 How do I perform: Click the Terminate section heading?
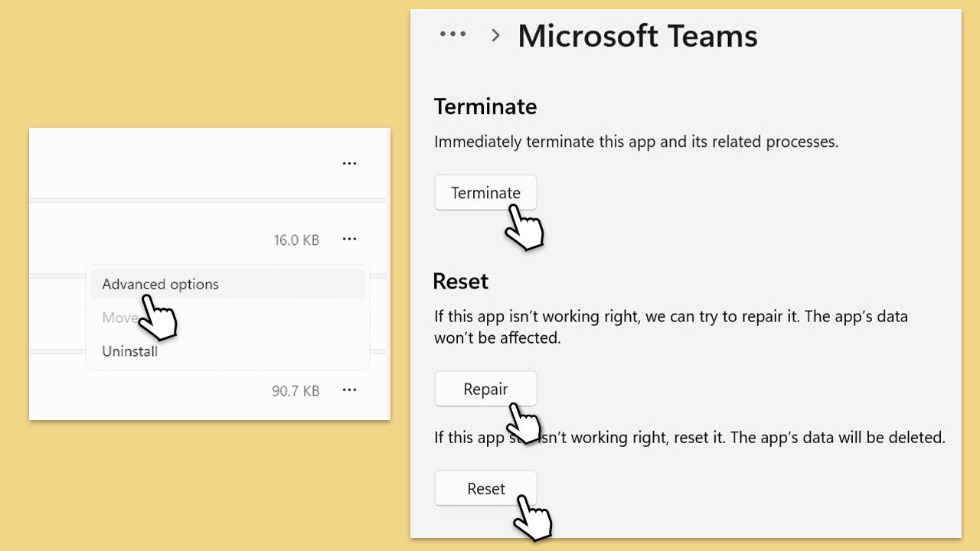coord(485,106)
